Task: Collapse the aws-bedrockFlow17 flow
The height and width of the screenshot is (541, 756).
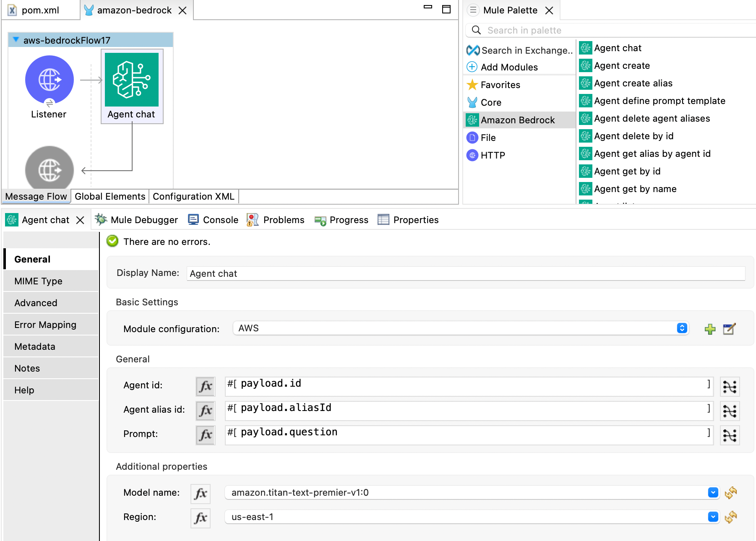Action: coord(16,40)
